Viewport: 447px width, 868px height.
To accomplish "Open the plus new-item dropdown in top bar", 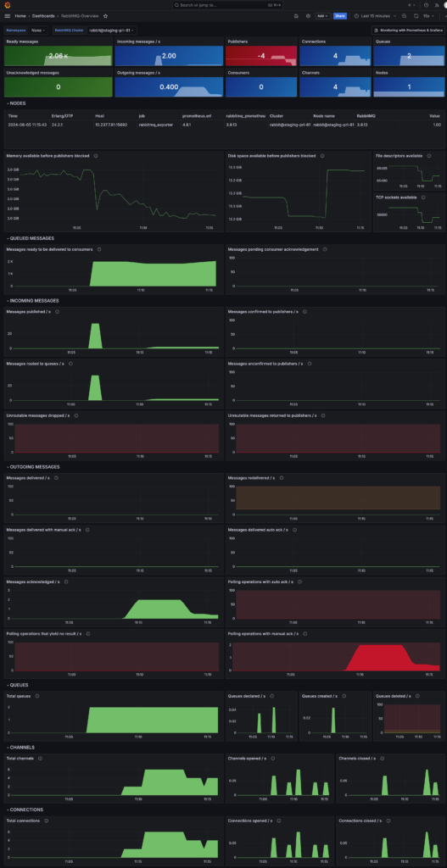I will click(411, 5).
